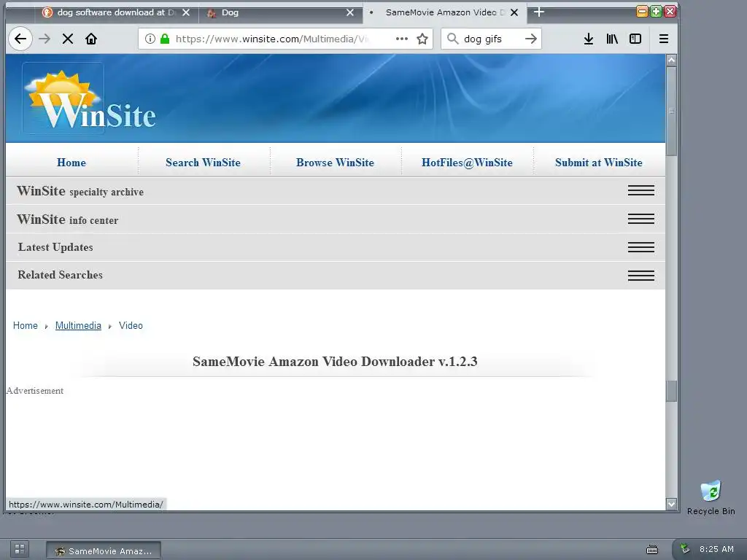Click scrollbar up arrow

click(671, 60)
